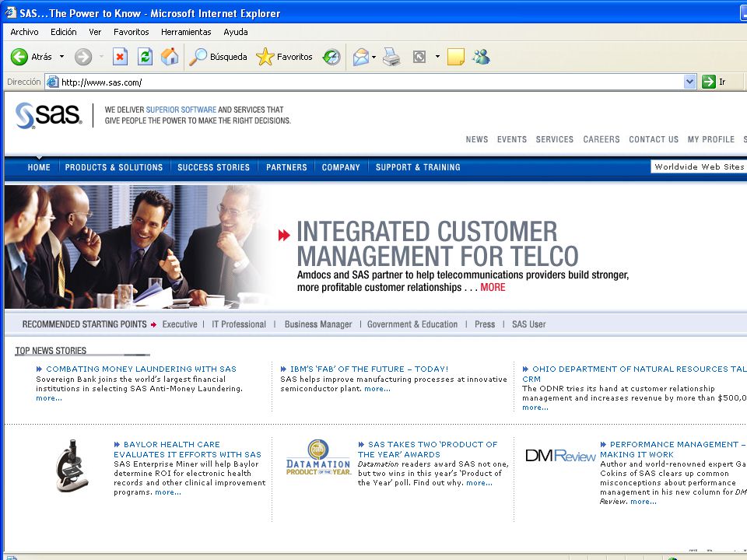Choose the Business Manager starting point
The image size is (747, 560).
pos(318,324)
